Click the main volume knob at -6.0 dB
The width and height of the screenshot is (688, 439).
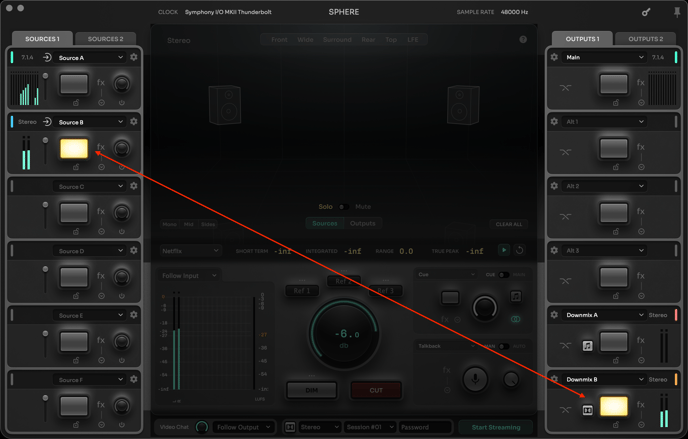tap(344, 335)
